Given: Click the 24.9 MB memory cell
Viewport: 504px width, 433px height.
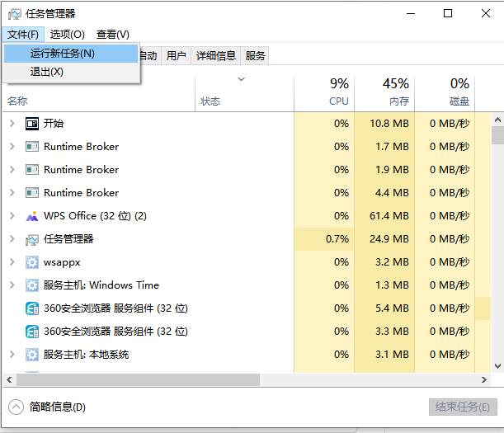Looking at the screenshot, I should click(x=384, y=239).
